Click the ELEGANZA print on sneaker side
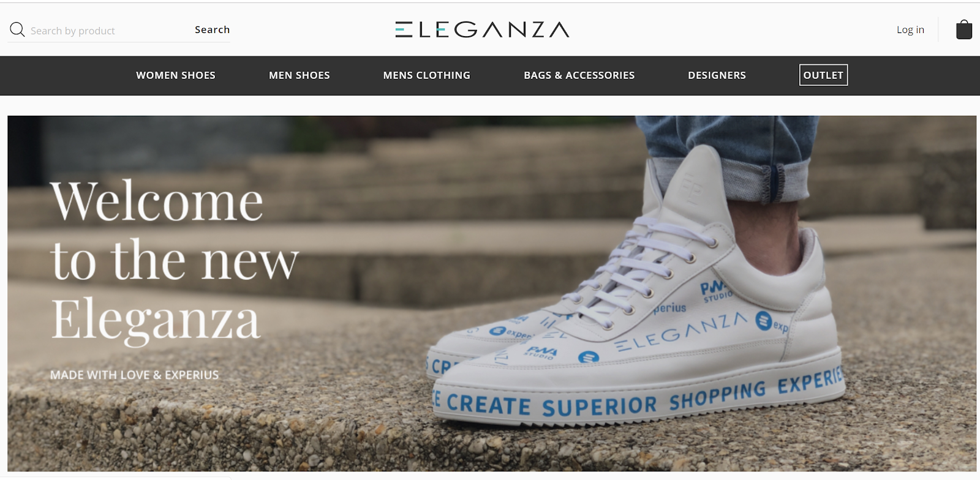Screen dimensions: 980x480 pyautogui.click(x=681, y=331)
